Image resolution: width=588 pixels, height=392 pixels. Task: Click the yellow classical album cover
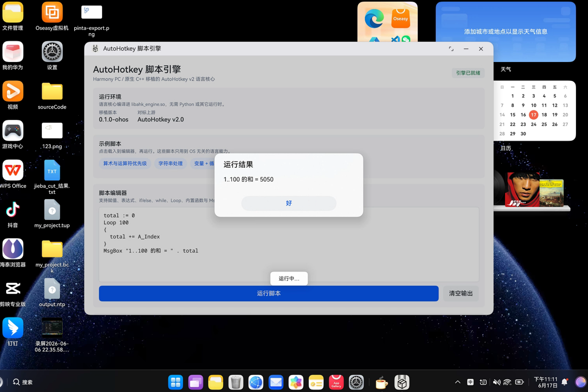[x=551, y=193]
